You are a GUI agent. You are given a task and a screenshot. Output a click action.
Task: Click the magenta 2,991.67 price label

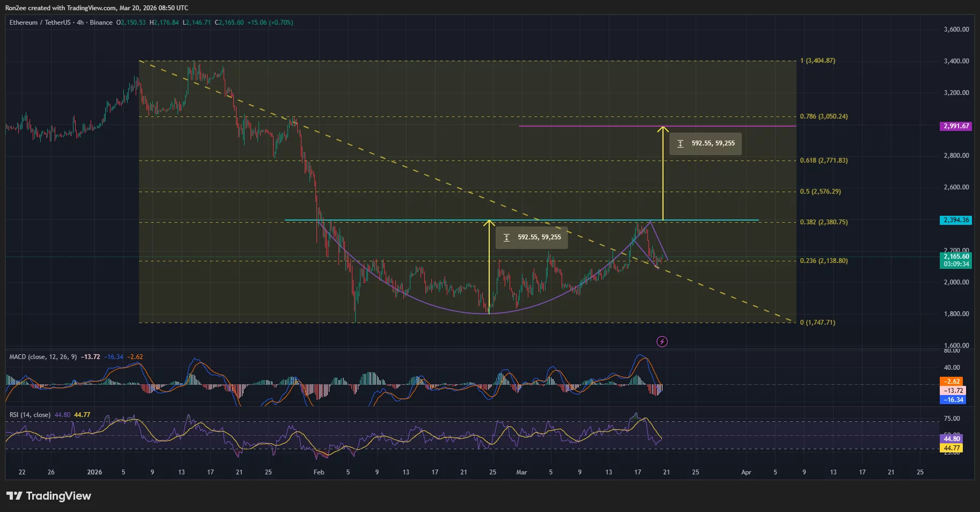pos(956,126)
